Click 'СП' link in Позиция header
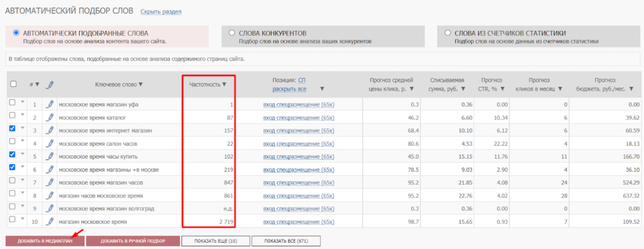This screenshot has height=249, width=644. (302, 80)
